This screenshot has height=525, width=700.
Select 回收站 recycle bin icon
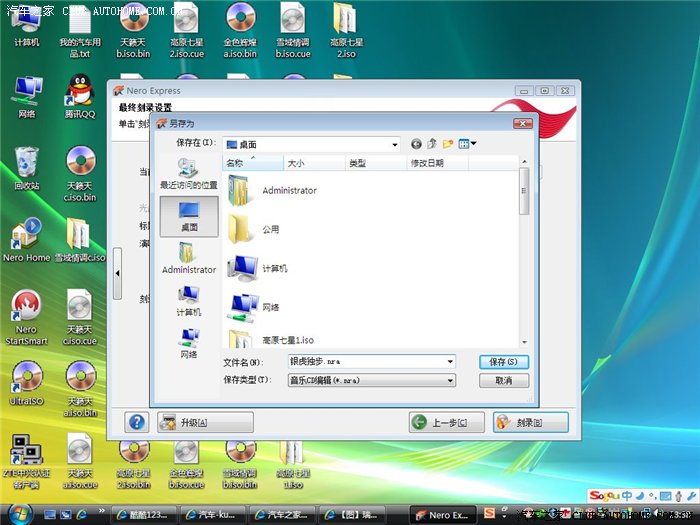point(26,169)
